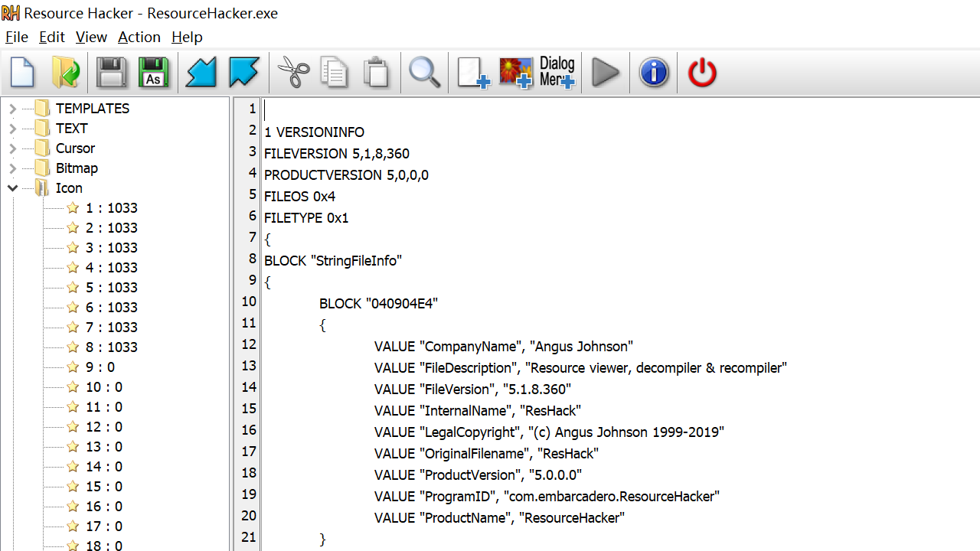Click the Add Image Resource icon
This screenshot has width=980, height=551.
tap(515, 73)
